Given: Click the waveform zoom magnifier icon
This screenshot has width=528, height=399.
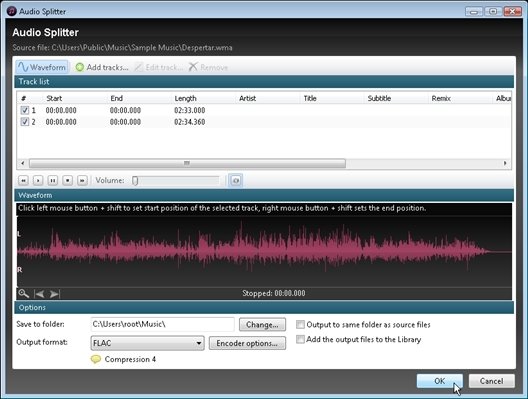Looking at the screenshot, I should pos(24,294).
